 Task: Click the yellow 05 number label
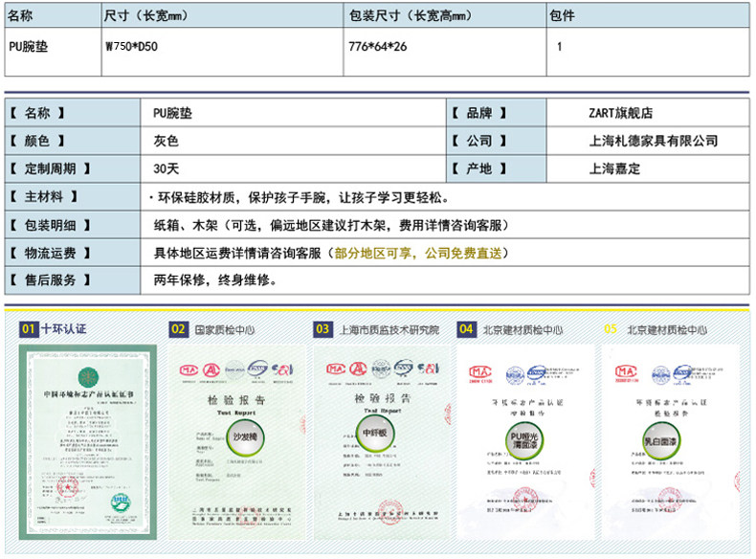point(611,329)
